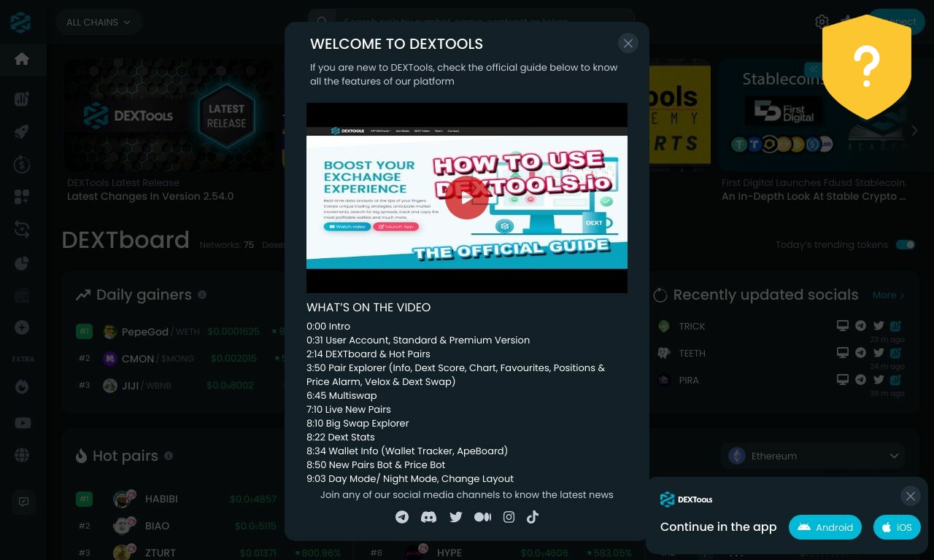
Task: Click the plus circle sidebar icon
Action: (22, 327)
